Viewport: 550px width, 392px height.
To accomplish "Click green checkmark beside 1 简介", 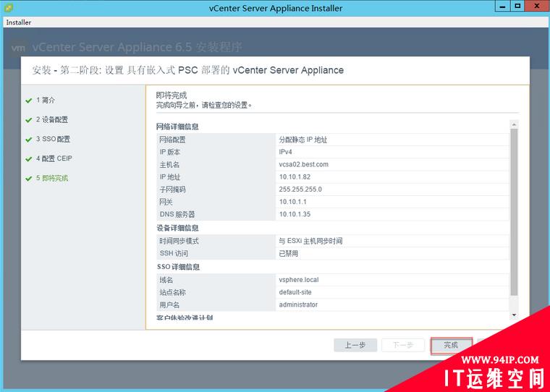I will (x=29, y=101).
